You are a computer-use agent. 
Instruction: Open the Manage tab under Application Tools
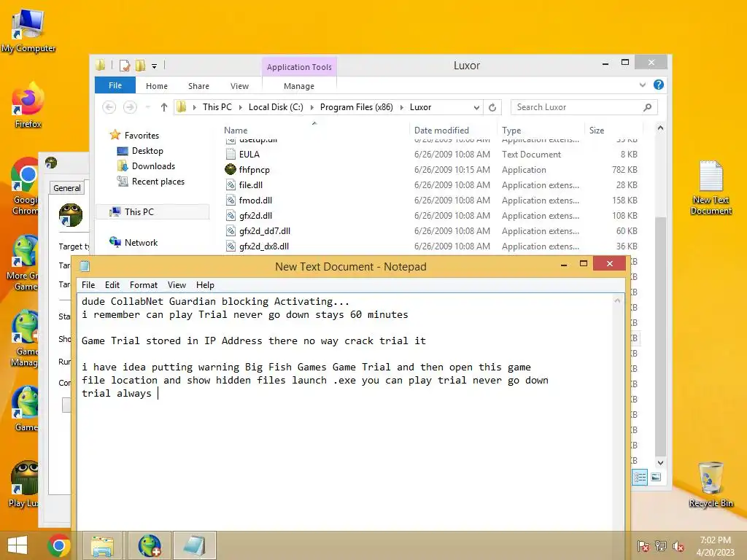tap(298, 86)
